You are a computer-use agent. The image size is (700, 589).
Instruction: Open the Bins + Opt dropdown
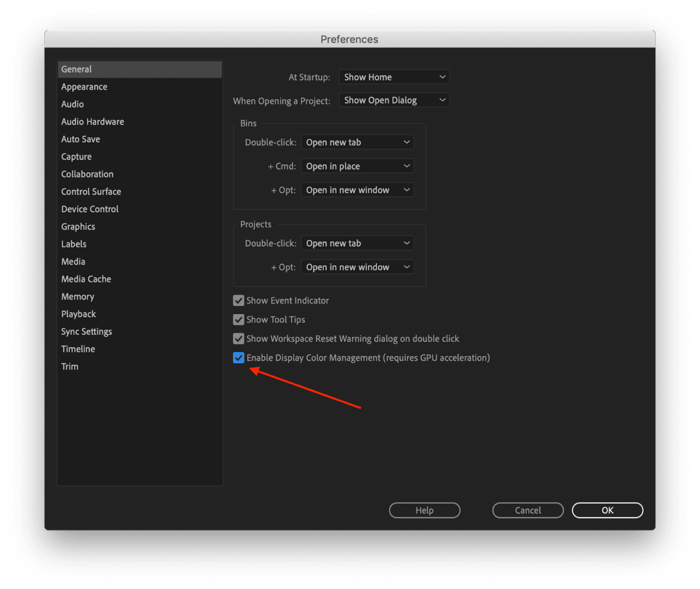pyautogui.click(x=356, y=190)
